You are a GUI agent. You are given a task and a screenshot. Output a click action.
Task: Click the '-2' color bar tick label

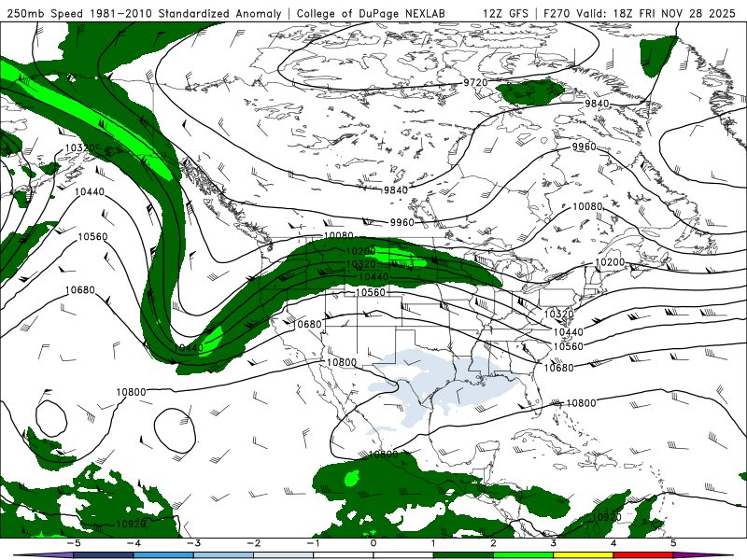[253, 543]
